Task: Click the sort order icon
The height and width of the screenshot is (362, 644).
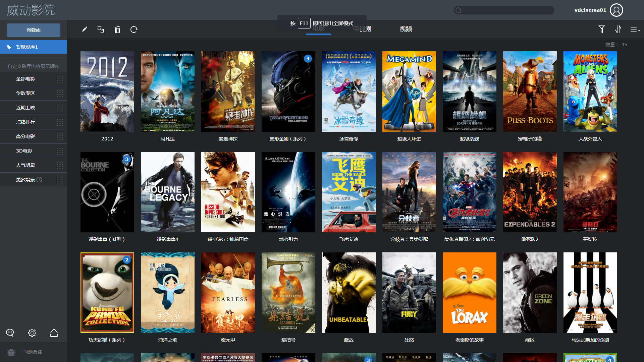Action: tap(618, 29)
